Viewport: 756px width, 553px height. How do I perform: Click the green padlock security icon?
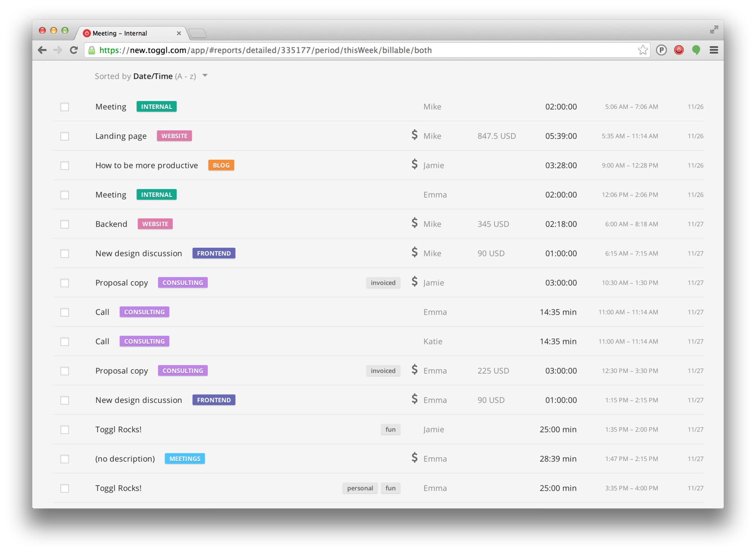point(92,50)
